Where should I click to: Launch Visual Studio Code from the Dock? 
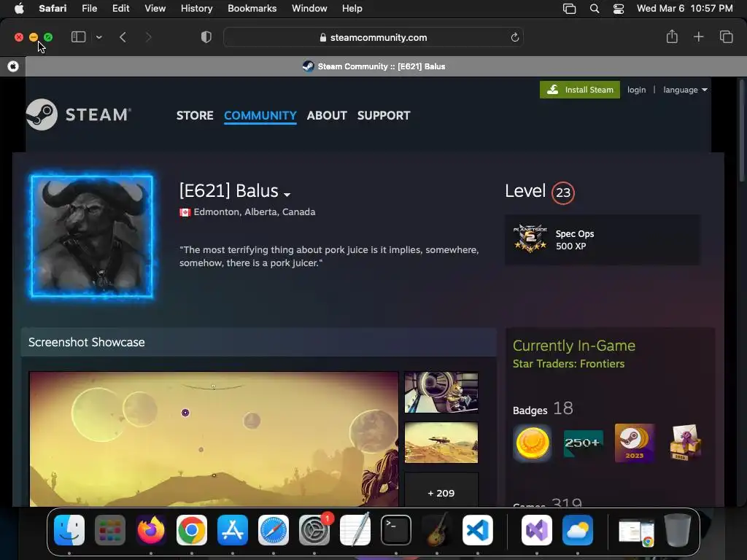(478, 530)
